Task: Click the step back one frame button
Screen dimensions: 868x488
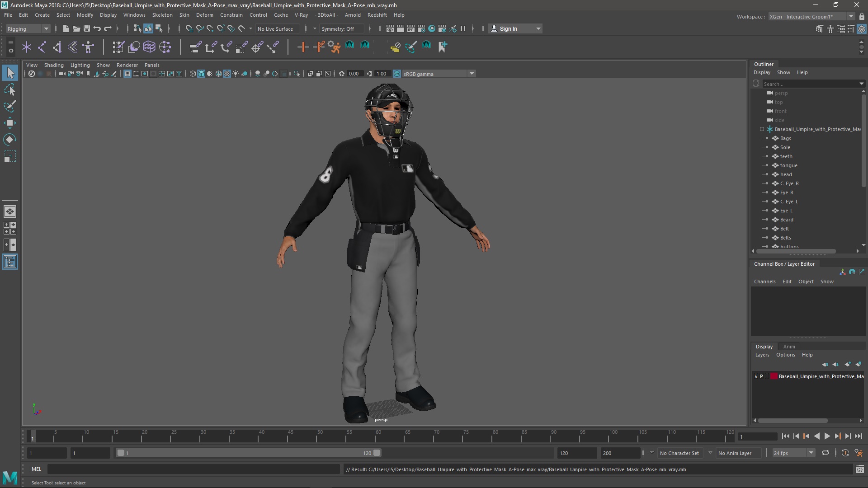Action: [796, 436]
